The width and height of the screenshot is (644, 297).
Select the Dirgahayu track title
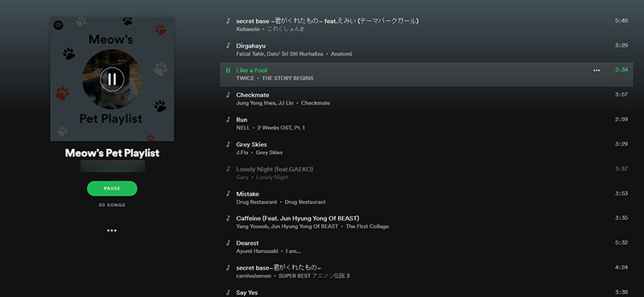[251, 46]
